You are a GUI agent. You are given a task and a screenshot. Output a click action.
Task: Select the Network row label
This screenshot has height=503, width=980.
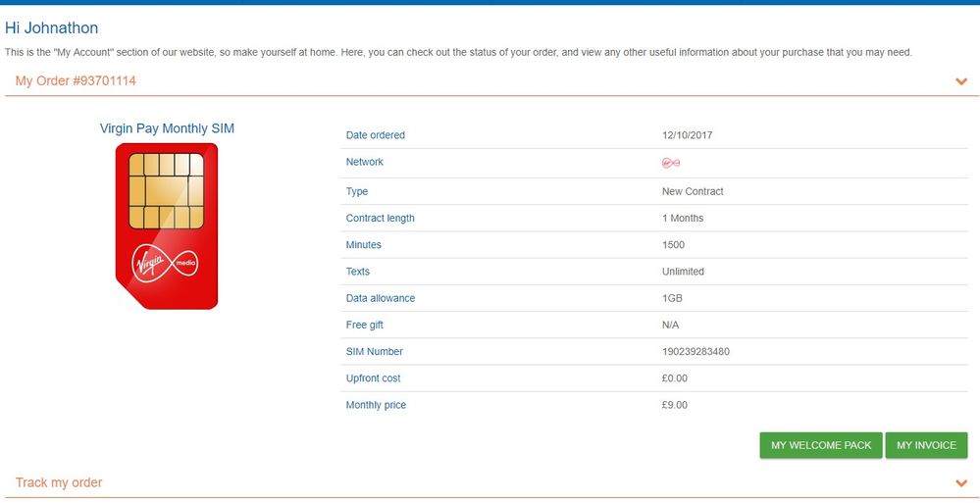(364, 162)
